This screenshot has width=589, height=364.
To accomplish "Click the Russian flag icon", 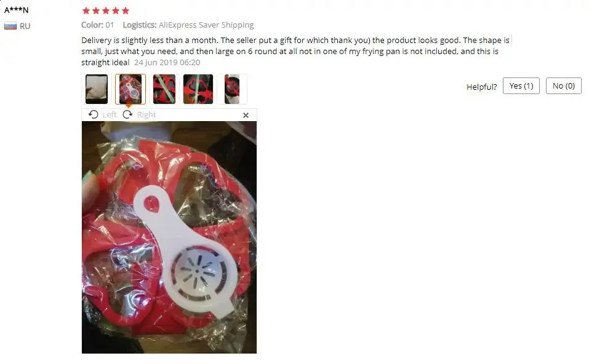I will click(10, 26).
